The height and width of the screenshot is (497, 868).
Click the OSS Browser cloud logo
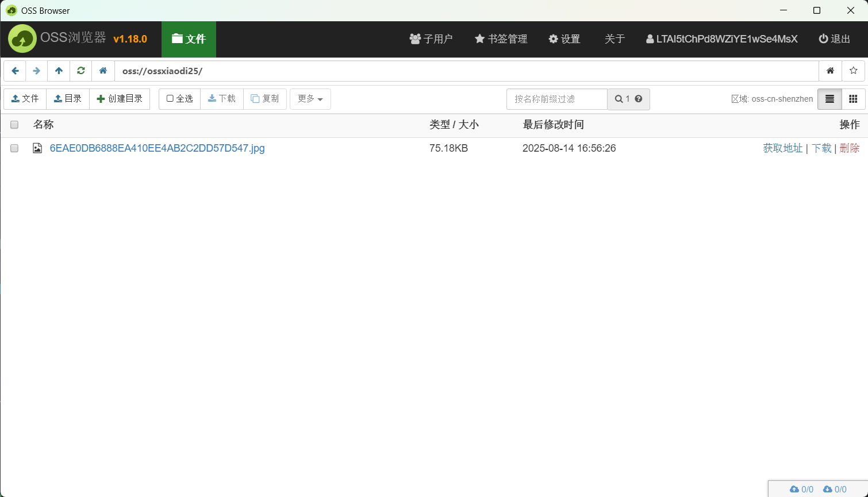(22, 38)
